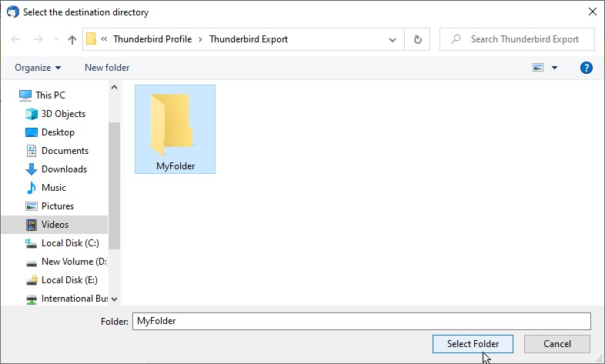605x364 pixels.
Task: Open the Help question mark icon
Action: [x=586, y=68]
